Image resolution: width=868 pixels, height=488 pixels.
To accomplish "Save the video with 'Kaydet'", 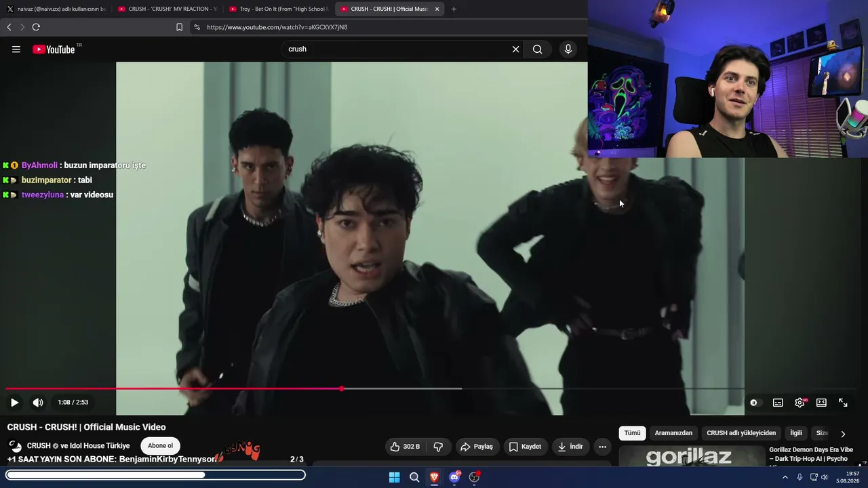I will click(x=525, y=447).
